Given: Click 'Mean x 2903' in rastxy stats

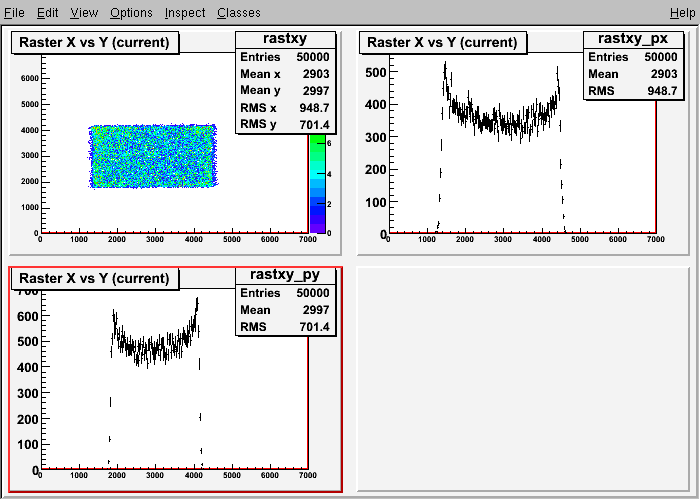Looking at the screenshot, I should 285,74.
